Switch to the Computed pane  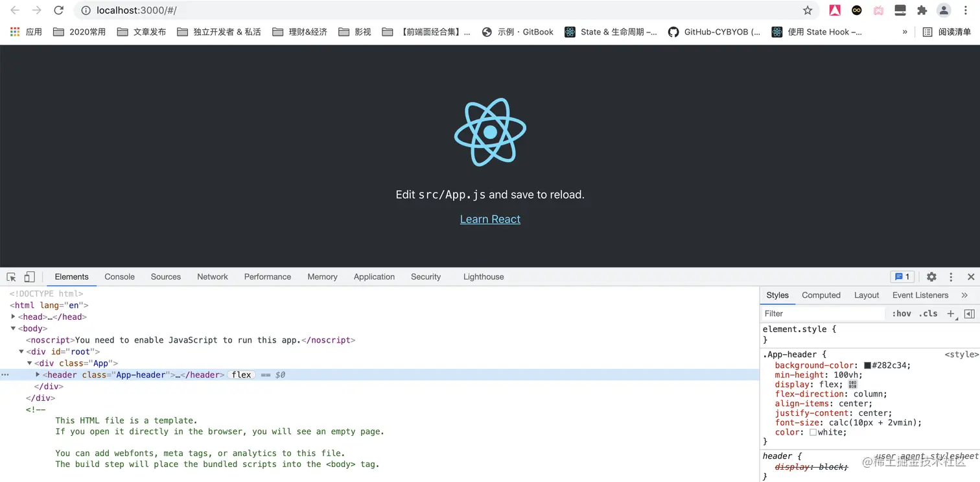(x=821, y=295)
